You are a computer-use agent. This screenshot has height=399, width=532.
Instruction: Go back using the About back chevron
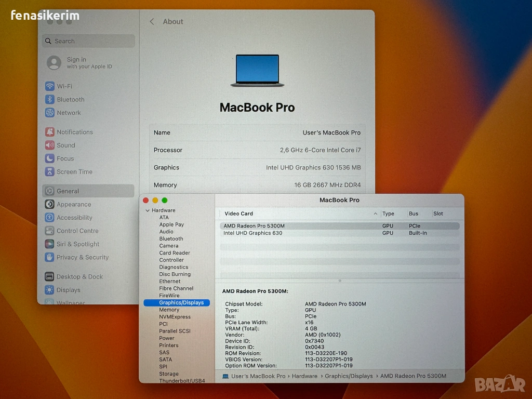pyautogui.click(x=152, y=22)
